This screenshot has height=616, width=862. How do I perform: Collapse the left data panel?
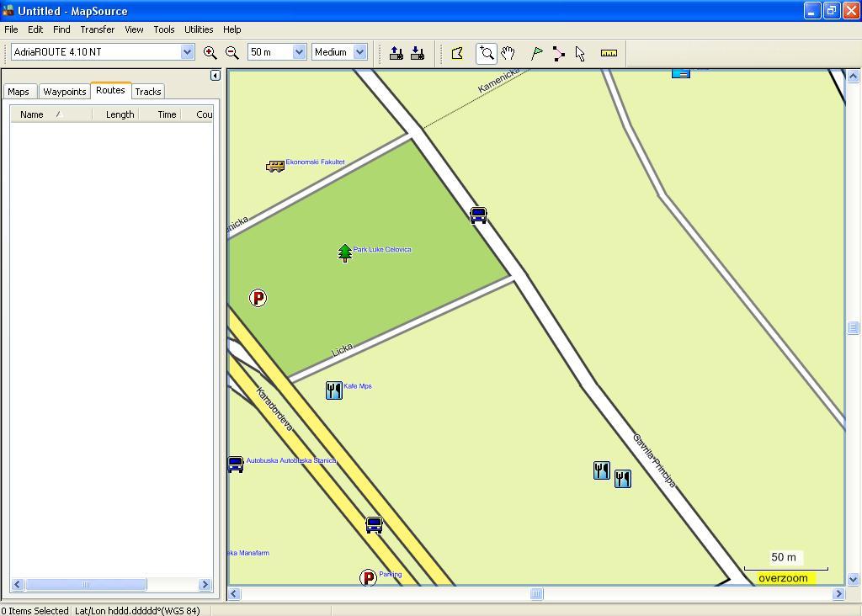[x=215, y=75]
